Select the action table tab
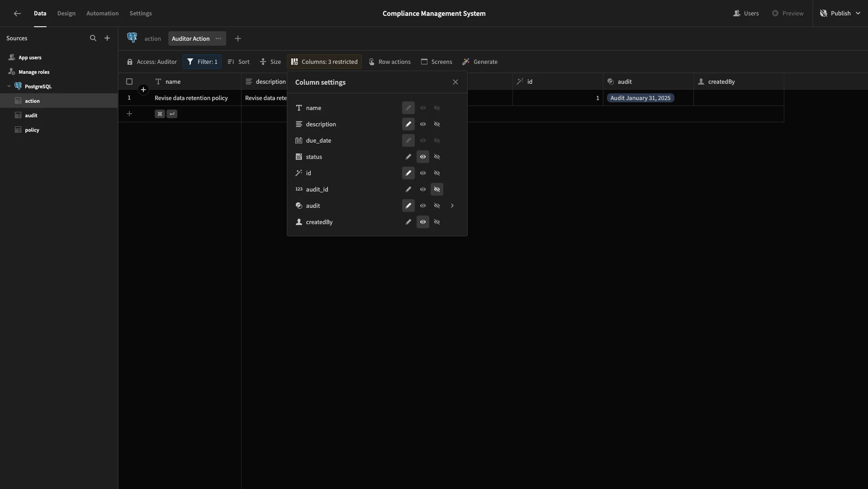Screen dimensions: 868x489 pos(152,38)
